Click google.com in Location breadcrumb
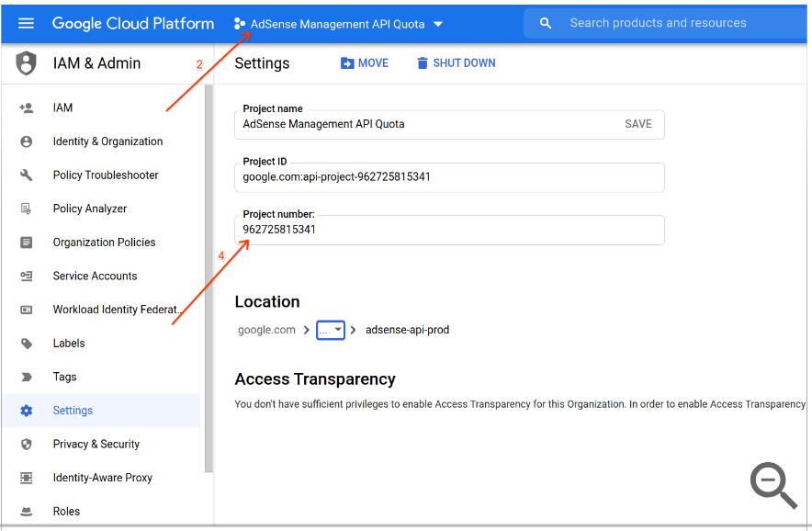812x531 pixels. coord(266,330)
